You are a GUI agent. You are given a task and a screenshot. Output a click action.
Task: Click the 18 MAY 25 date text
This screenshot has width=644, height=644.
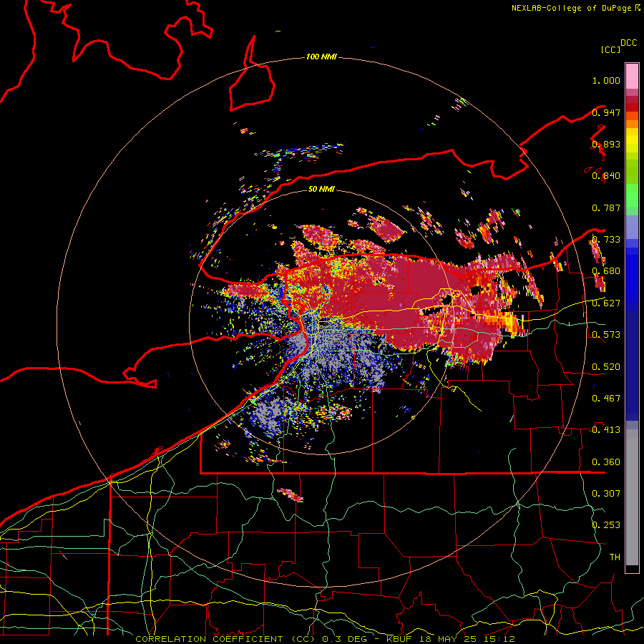pos(447,639)
